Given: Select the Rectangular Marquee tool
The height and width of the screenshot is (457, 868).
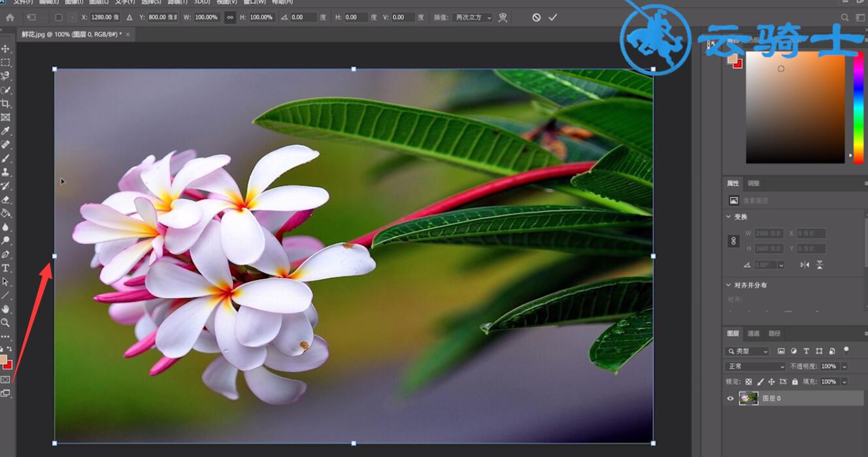Looking at the screenshot, I should tap(5, 63).
